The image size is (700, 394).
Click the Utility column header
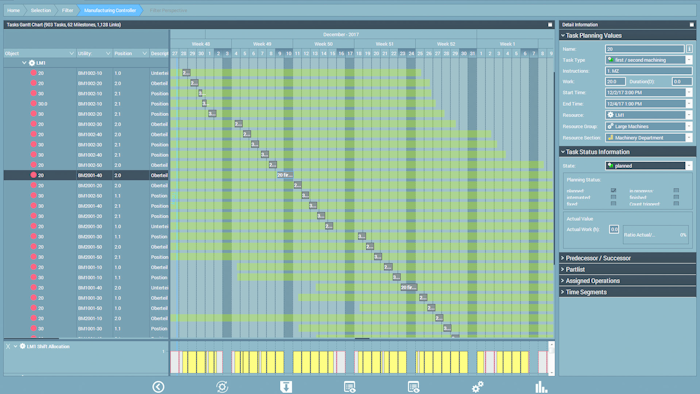point(94,53)
